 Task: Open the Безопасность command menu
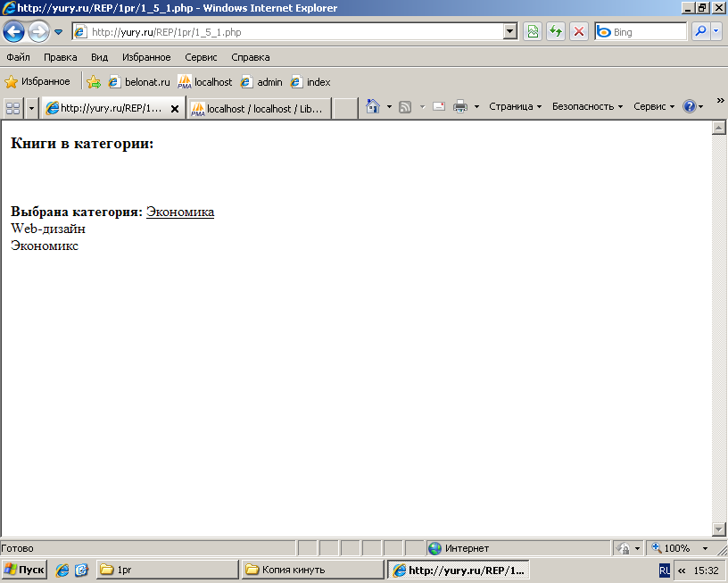pyautogui.click(x=587, y=106)
